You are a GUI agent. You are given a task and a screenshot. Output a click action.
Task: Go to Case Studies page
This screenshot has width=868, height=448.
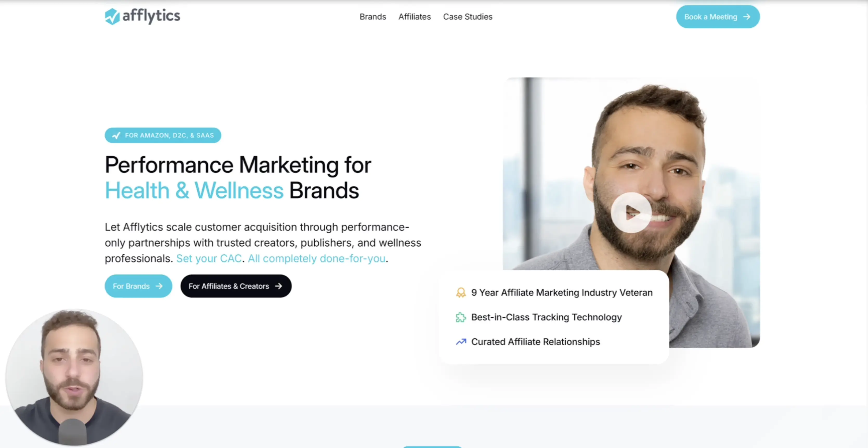[x=468, y=16]
